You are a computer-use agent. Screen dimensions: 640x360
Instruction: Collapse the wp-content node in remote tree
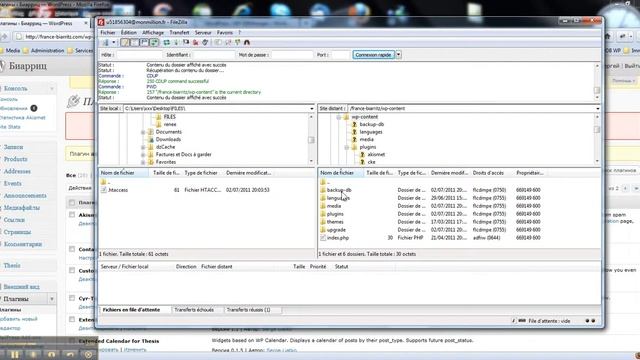pos(338,117)
